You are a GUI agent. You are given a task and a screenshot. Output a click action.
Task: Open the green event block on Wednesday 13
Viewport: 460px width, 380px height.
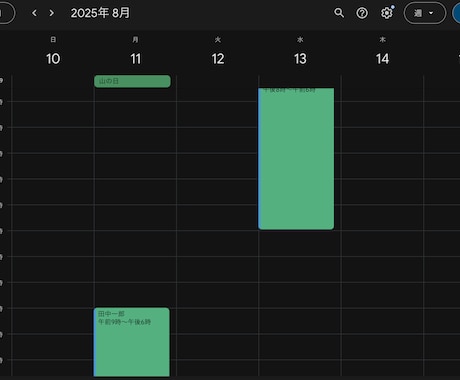[x=296, y=159]
